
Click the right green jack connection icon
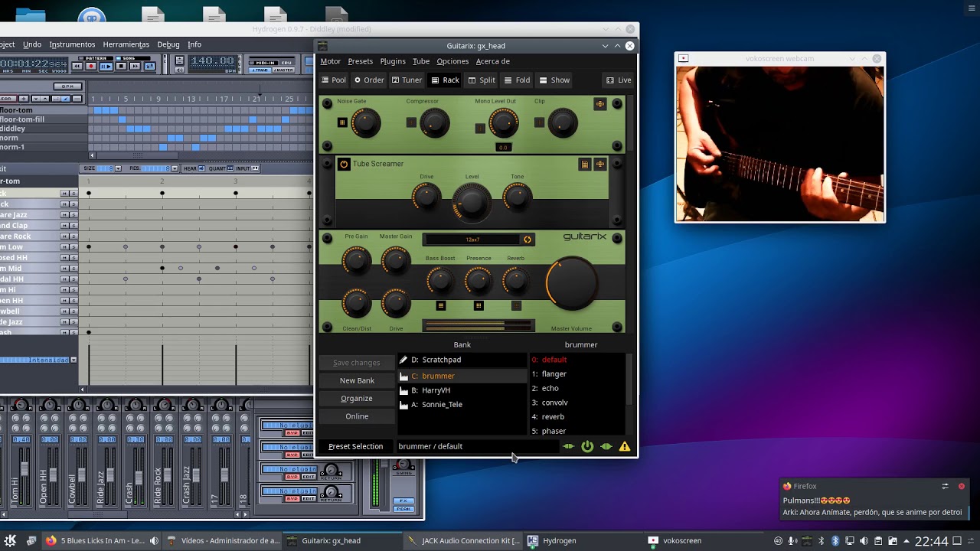tap(606, 446)
